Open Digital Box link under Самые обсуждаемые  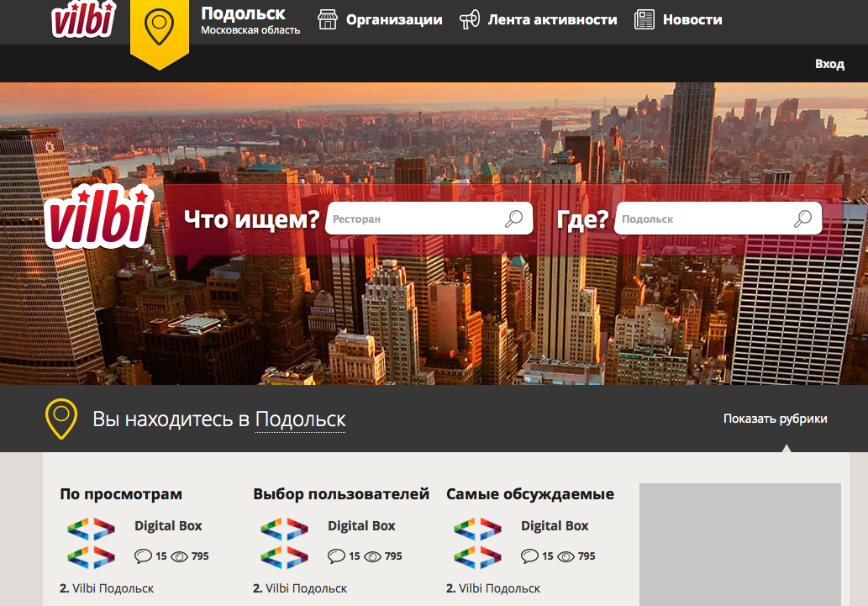[555, 525]
